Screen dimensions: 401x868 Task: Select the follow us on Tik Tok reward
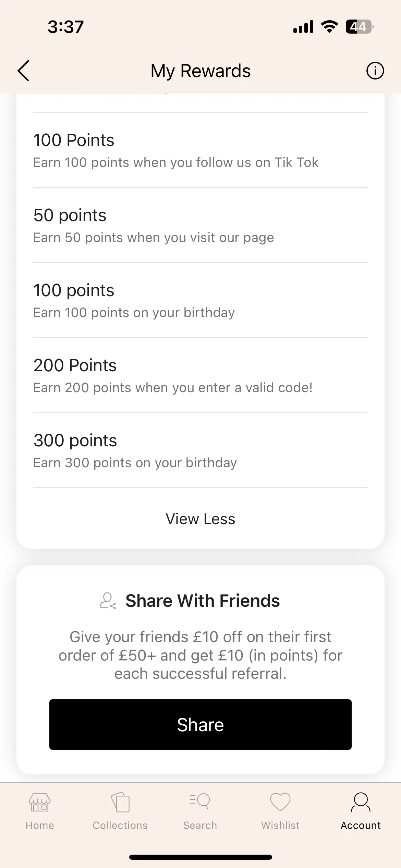200,150
